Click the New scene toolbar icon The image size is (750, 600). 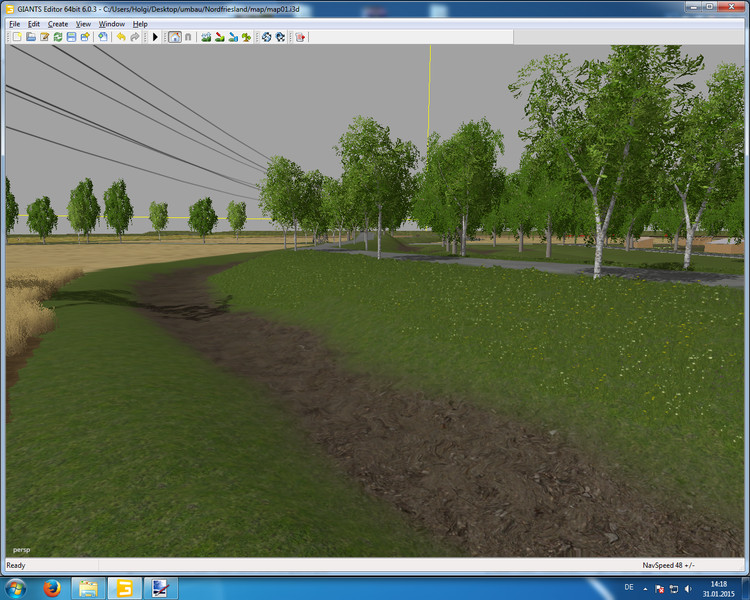16,37
